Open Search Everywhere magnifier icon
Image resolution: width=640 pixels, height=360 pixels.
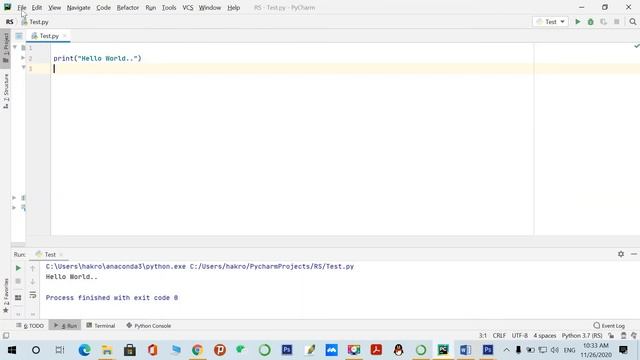[633, 22]
